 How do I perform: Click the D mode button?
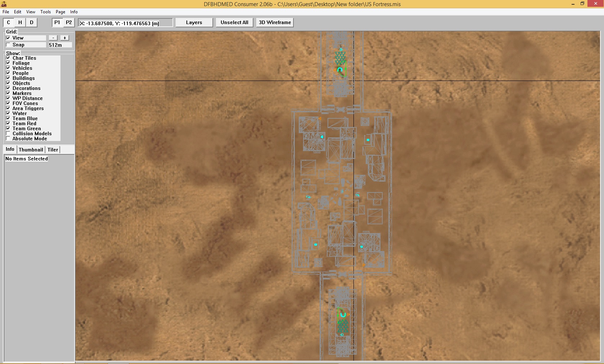[32, 22]
